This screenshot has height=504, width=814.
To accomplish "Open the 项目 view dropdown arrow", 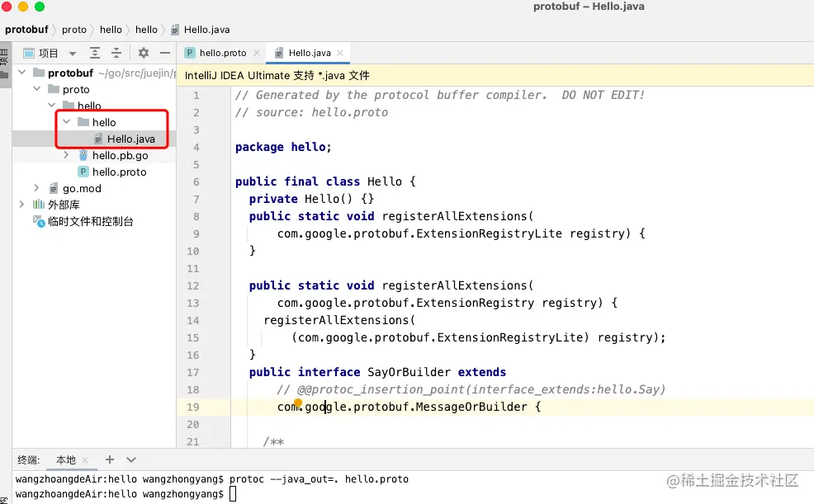I will 73,54.
